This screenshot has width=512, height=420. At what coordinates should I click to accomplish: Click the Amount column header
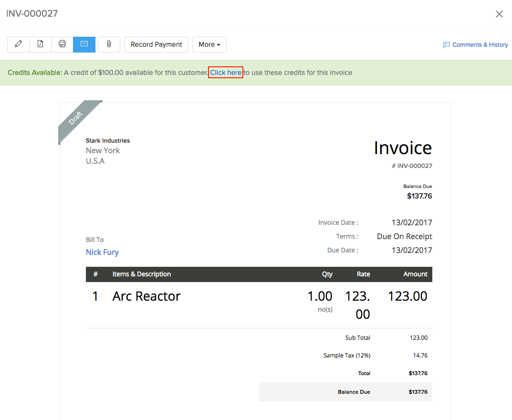point(415,274)
